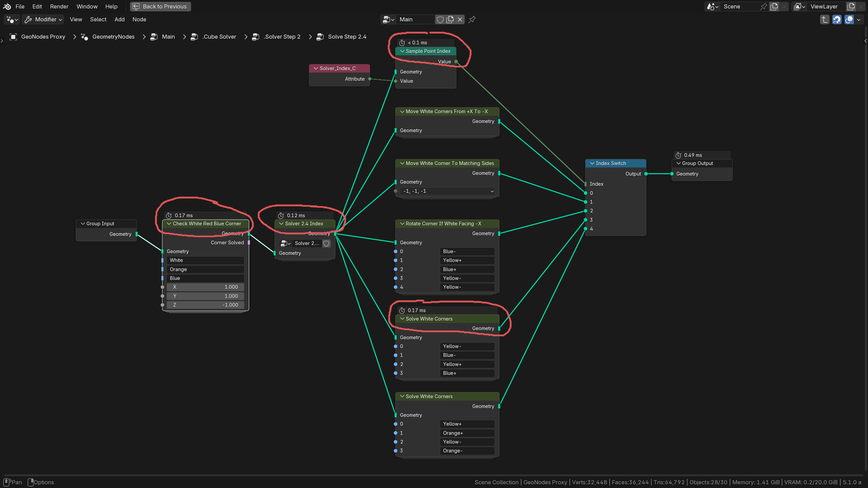This screenshot has height=488, width=868.
Task: Open the Help menu
Action: point(111,6)
